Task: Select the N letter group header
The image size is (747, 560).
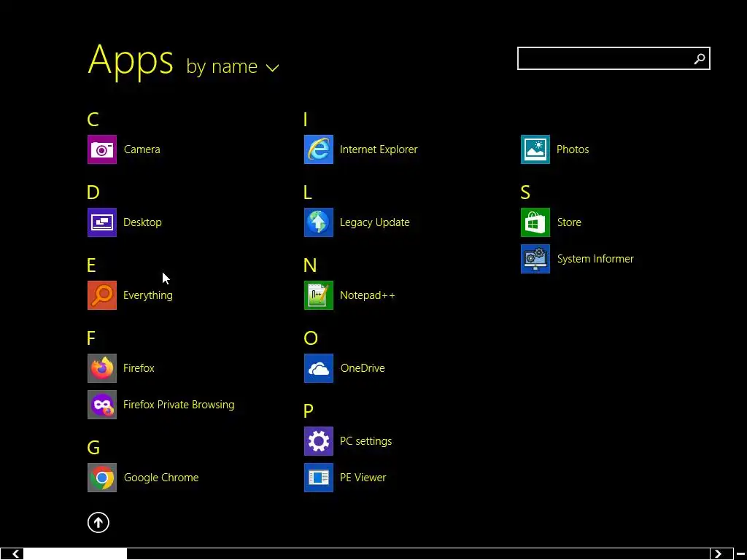Action: coord(310,265)
